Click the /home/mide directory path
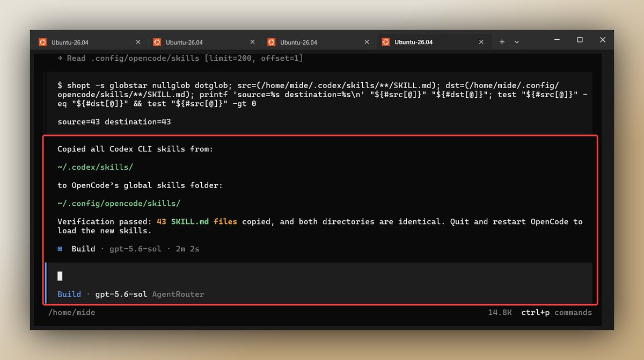Image resolution: width=644 pixels, height=360 pixels. click(x=71, y=312)
